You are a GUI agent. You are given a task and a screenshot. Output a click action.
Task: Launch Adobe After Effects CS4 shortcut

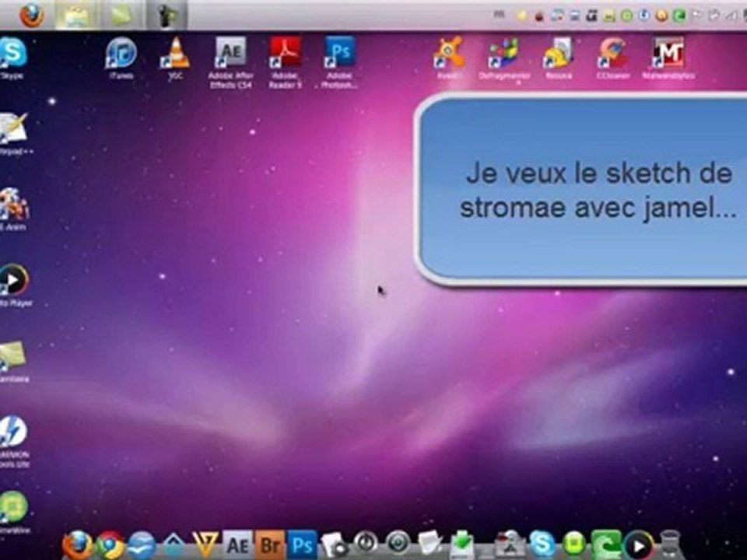pos(230,62)
